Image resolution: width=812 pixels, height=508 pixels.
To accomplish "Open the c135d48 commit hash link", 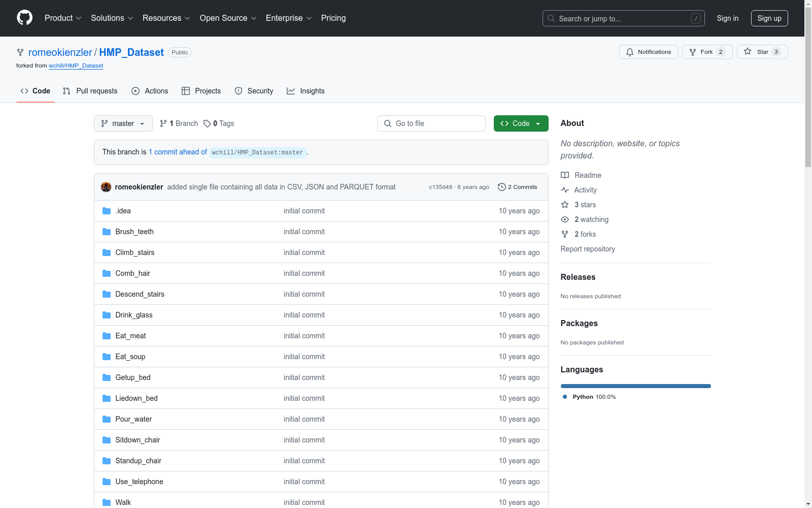I will pos(441,187).
